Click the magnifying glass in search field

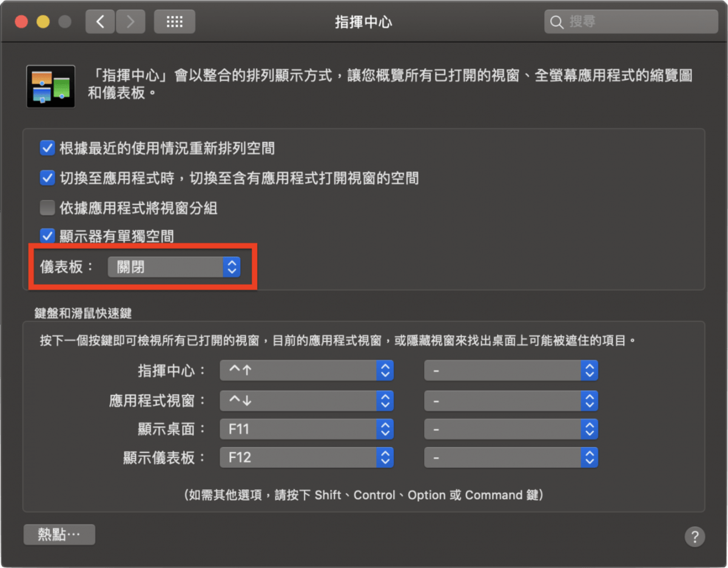(x=556, y=22)
